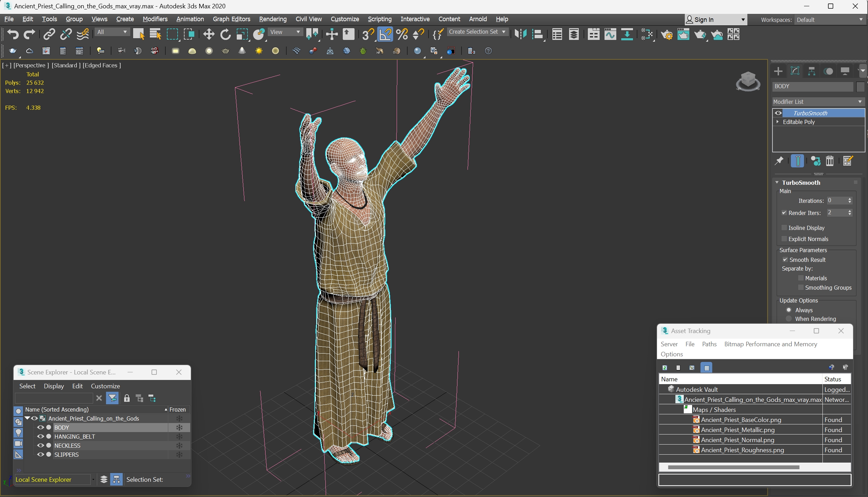Hide BODY object via eye icon
The width and height of the screenshot is (868, 497).
click(x=41, y=428)
